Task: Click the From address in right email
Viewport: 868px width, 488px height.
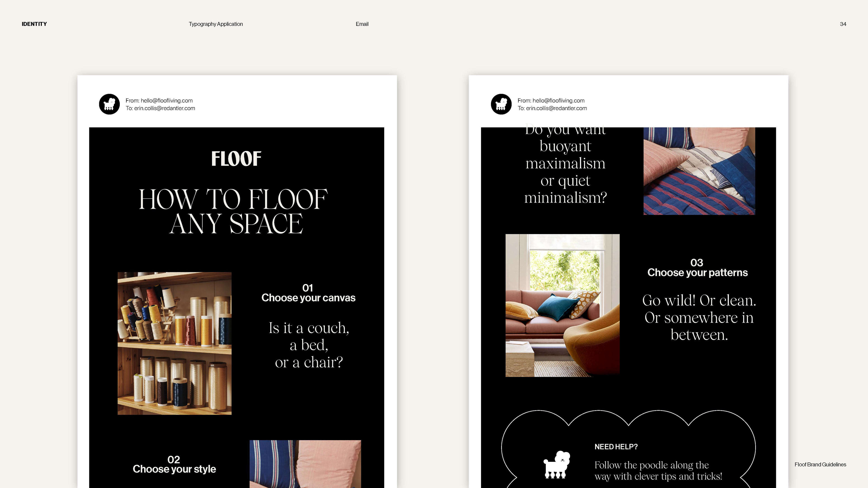Action: [551, 100]
